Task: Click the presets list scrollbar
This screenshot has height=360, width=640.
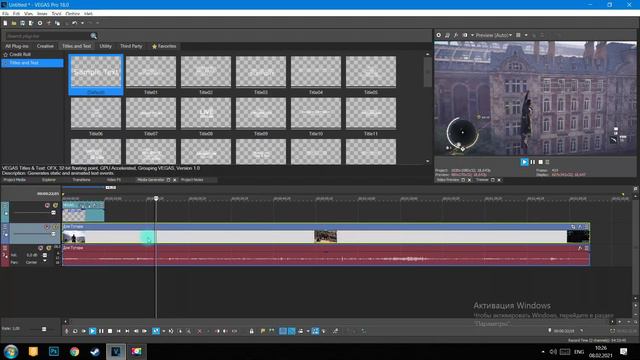Action: [x=427, y=73]
